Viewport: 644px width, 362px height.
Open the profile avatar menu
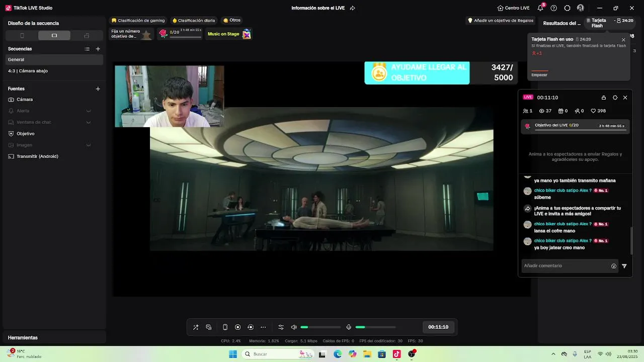tap(581, 8)
